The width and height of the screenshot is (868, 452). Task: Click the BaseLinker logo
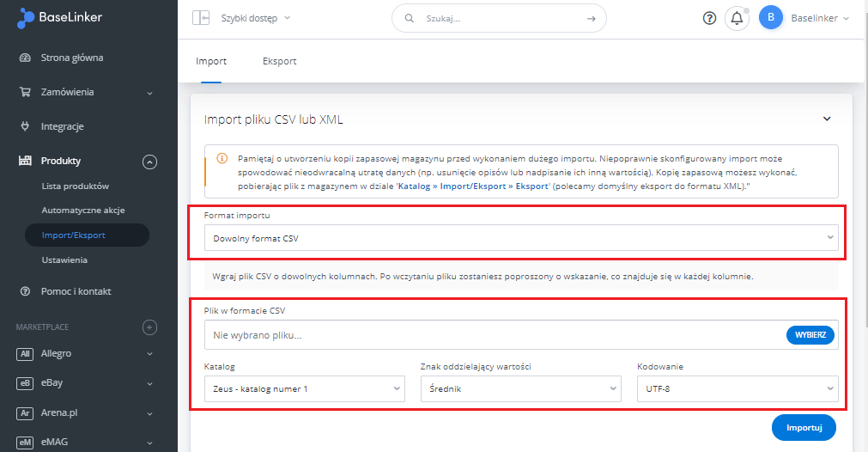tap(60, 18)
